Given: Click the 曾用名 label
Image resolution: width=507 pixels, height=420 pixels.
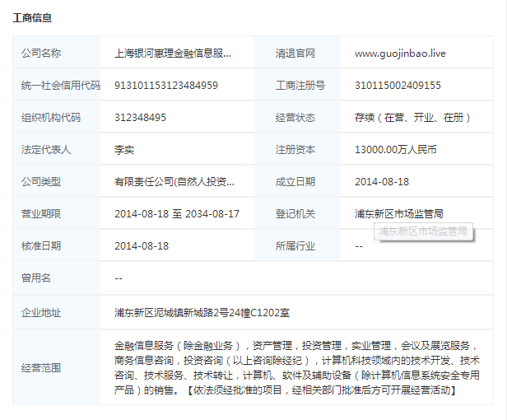Looking at the screenshot, I should pos(36,278).
